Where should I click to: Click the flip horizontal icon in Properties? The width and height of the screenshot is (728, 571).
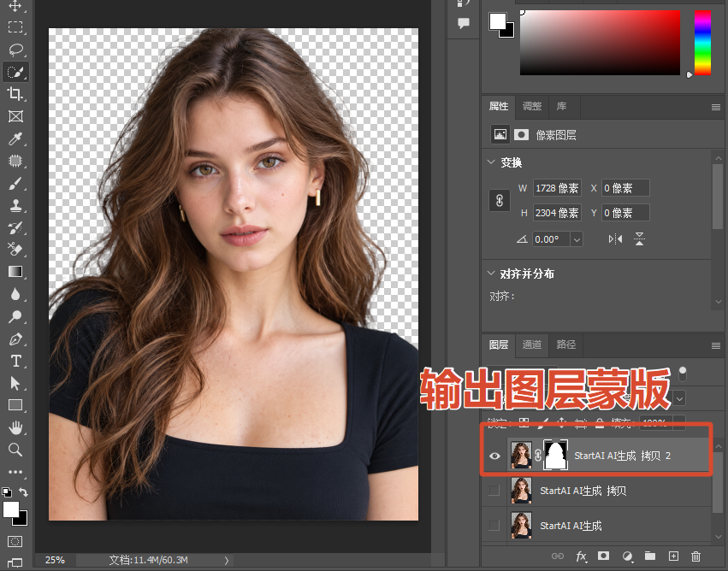[x=615, y=239]
